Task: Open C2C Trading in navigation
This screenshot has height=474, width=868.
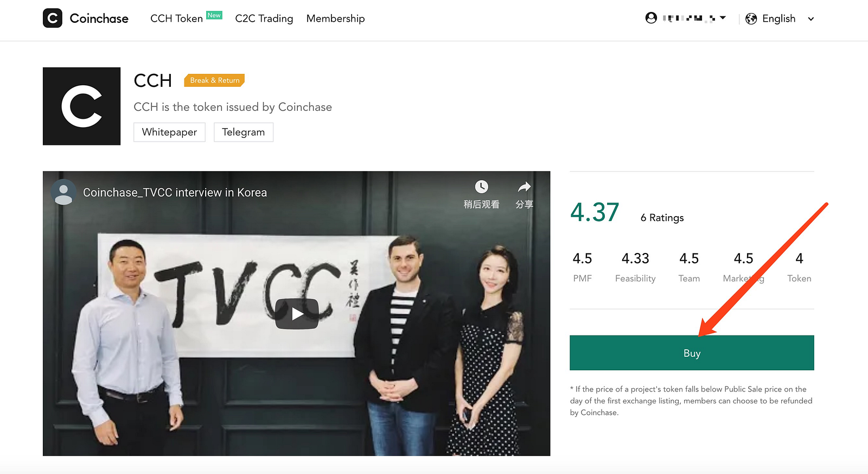Action: (264, 18)
